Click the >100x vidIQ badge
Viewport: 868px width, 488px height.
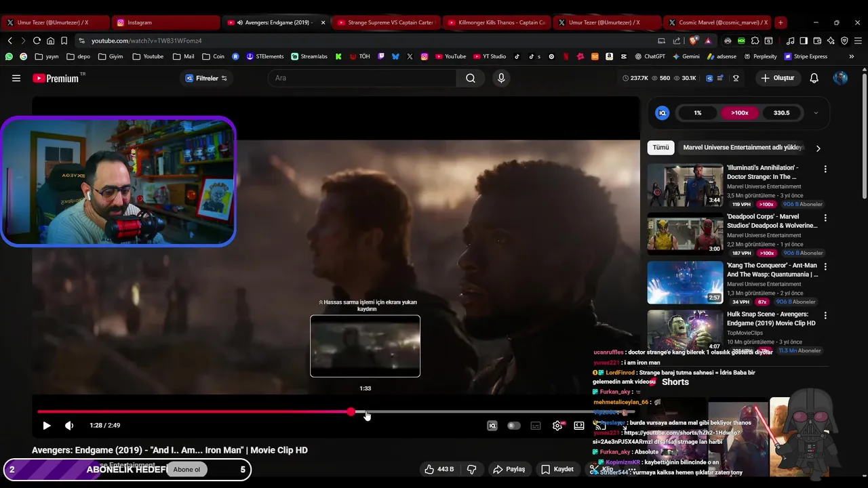click(x=739, y=113)
